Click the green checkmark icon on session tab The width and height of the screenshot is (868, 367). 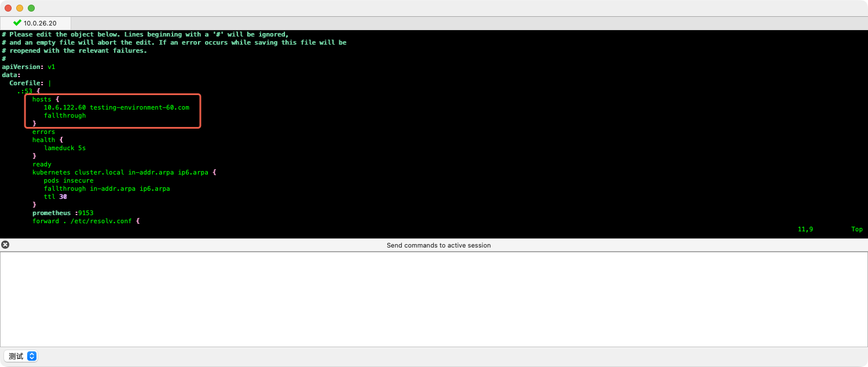click(17, 23)
